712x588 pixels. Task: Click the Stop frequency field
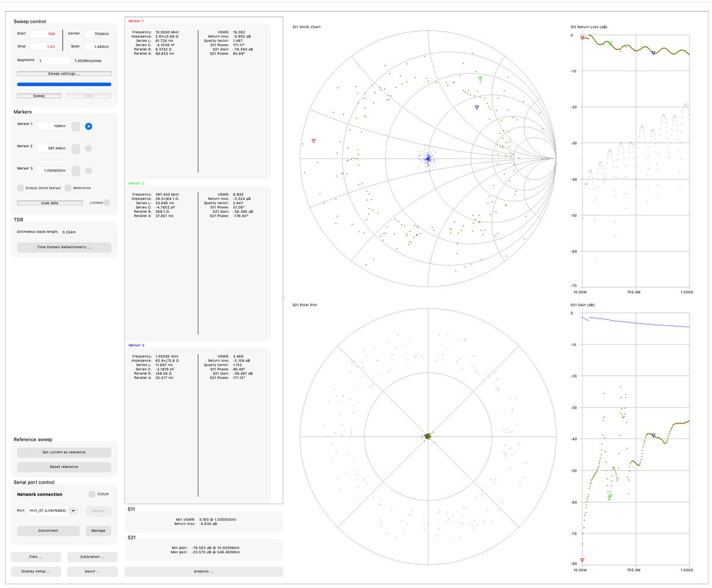(x=43, y=46)
